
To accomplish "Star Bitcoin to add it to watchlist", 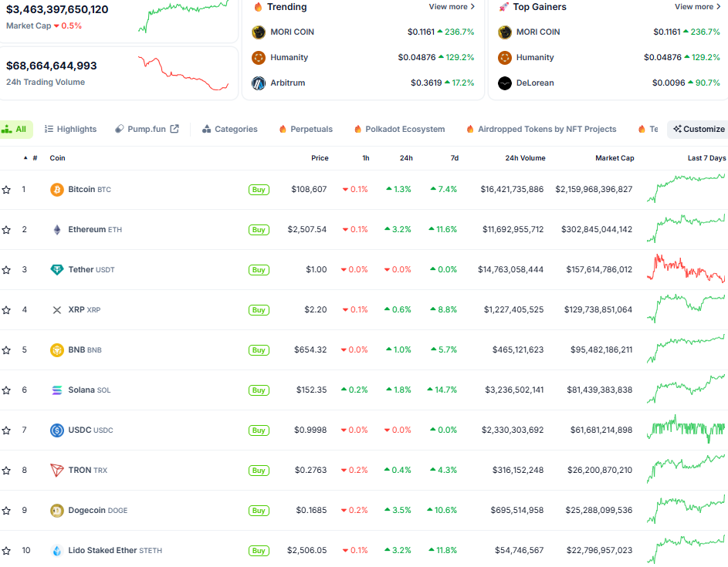I will [8, 189].
